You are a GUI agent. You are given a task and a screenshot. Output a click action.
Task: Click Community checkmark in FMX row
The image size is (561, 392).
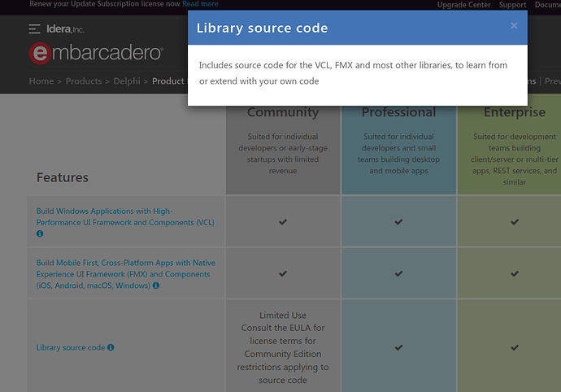pos(283,273)
